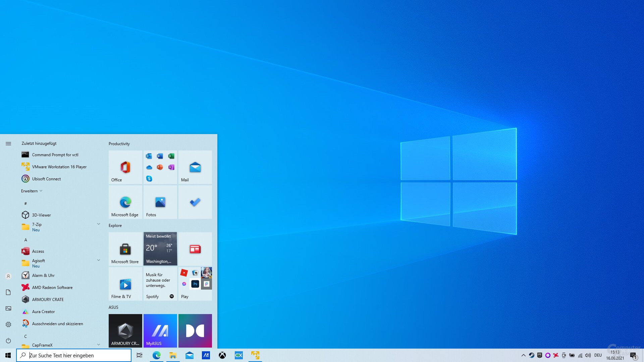Open the Fotos tile
Screen dimensions: 644x362
coord(160,202)
